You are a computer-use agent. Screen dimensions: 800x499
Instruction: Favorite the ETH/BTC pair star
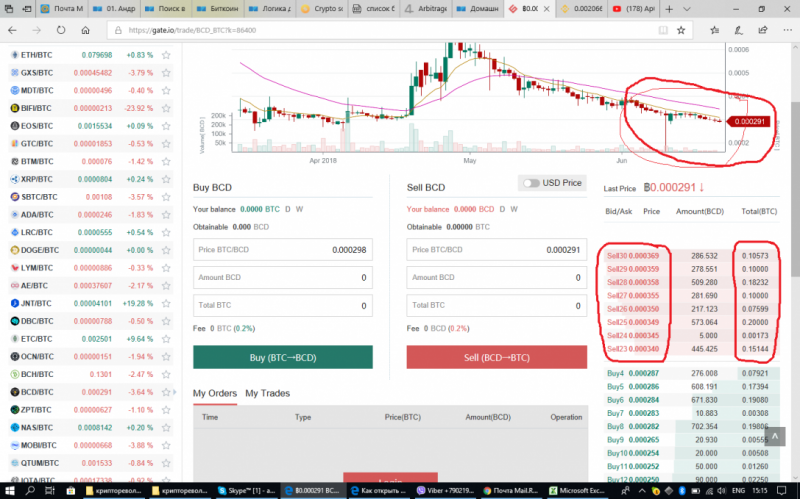tap(166, 55)
